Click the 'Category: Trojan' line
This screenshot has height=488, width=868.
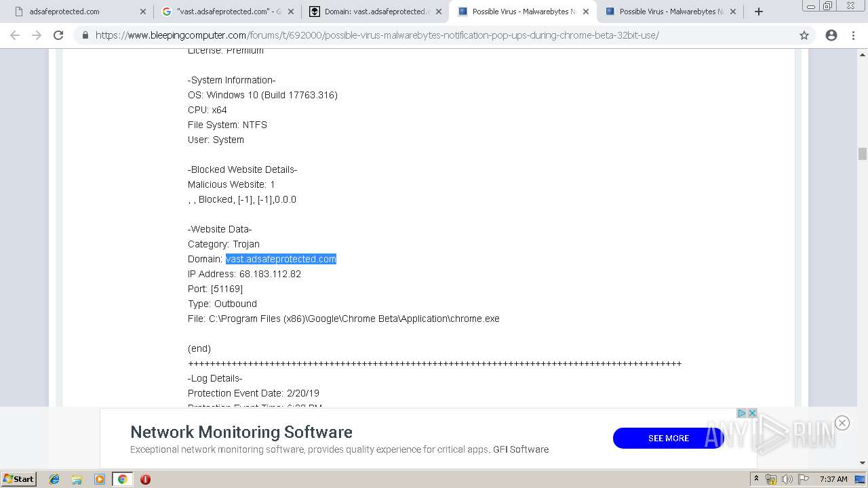click(x=224, y=244)
